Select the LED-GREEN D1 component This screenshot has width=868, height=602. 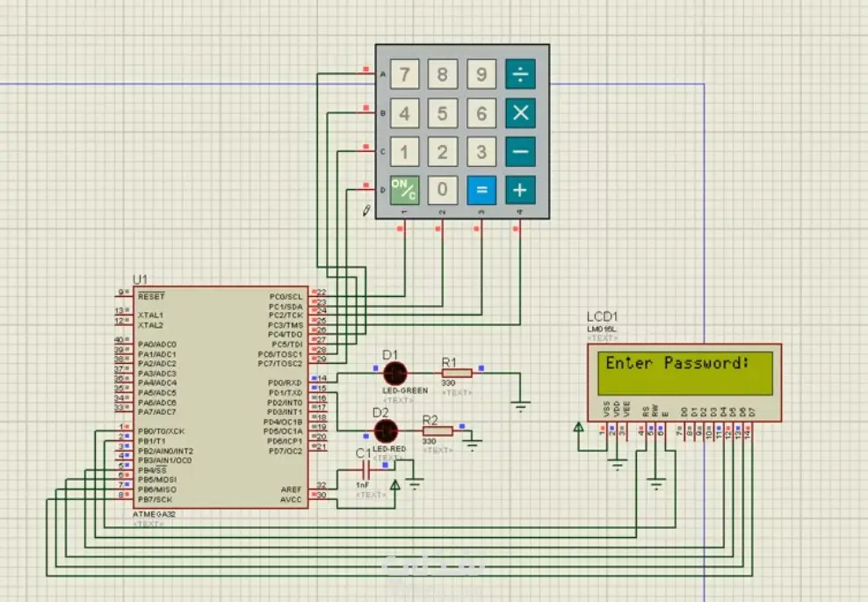coord(394,374)
